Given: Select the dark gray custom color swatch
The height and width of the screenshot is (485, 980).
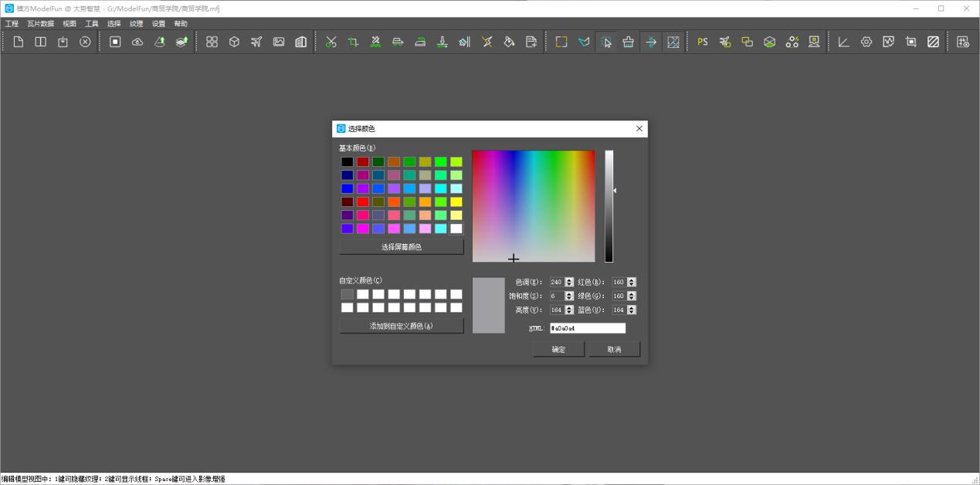Looking at the screenshot, I should (348, 294).
